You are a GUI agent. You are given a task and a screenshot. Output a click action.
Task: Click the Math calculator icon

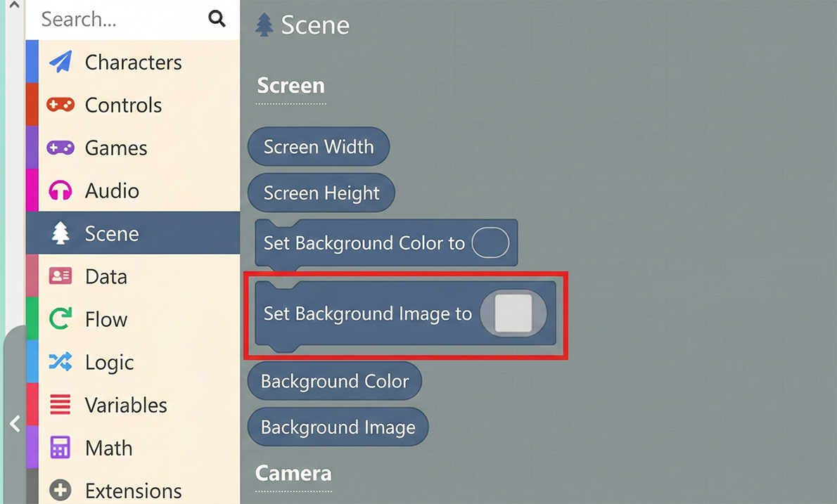tap(60, 448)
